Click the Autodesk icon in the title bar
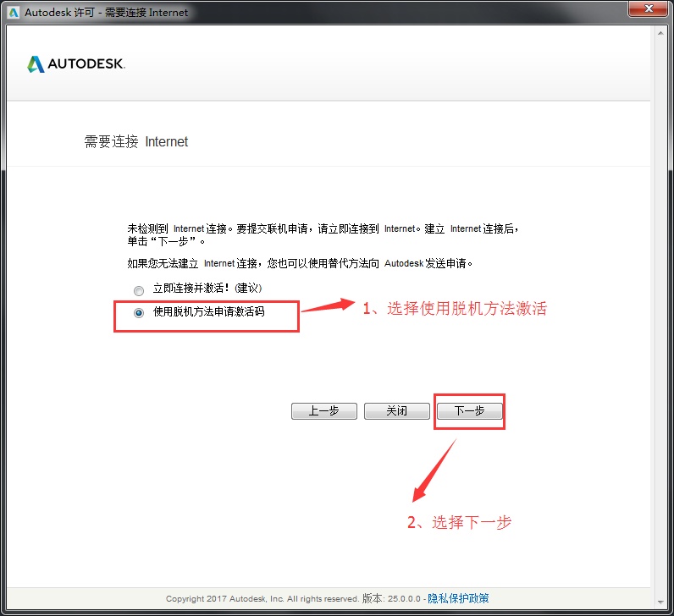674x616 pixels. pos(13,13)
